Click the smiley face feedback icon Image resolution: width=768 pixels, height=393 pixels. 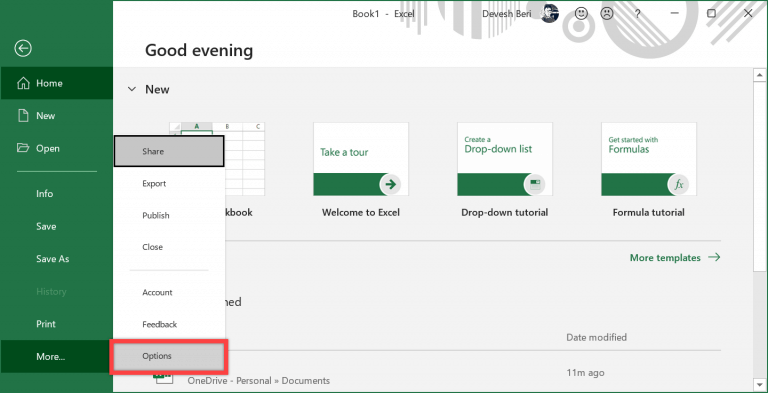581,14
